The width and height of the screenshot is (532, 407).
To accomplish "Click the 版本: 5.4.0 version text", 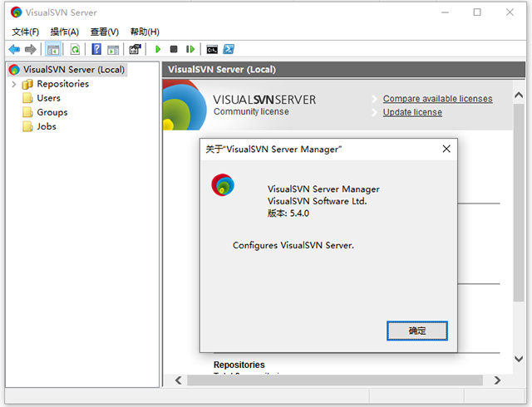I will tap(288, 213).
